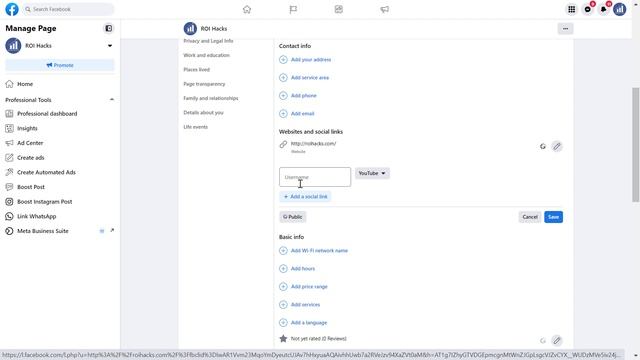
Task: Open Family and relationships tab
Action: [x=211, y=98]
